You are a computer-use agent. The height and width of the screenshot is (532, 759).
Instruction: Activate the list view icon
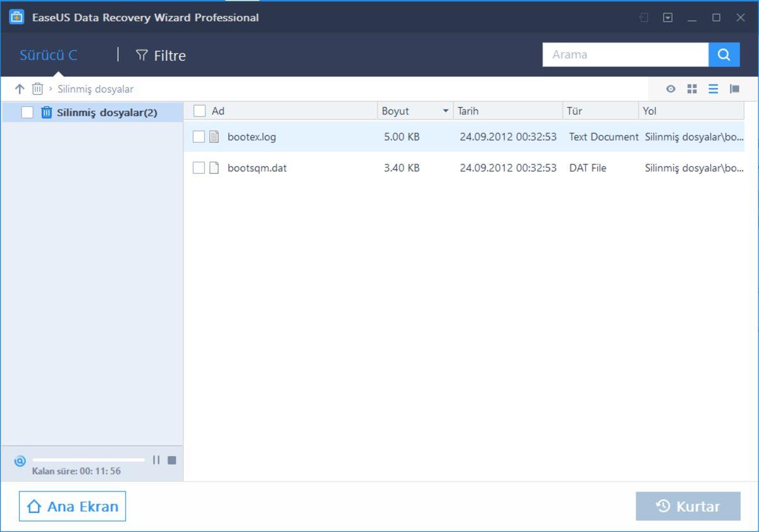[713, 89]
